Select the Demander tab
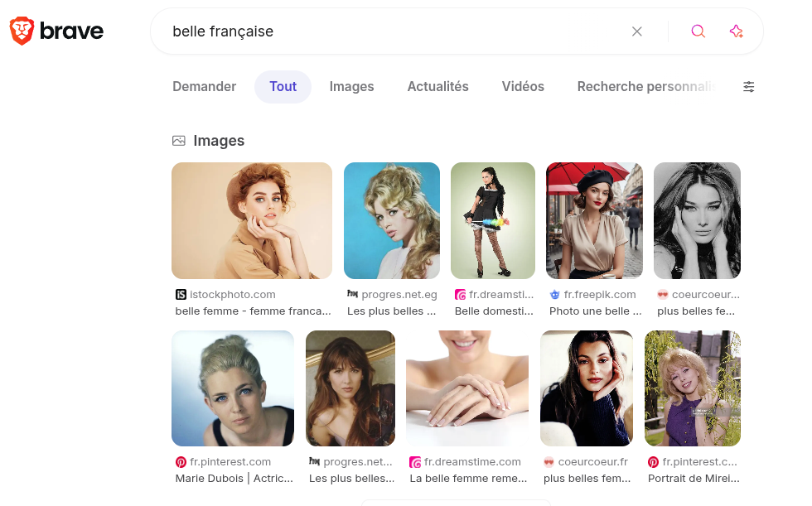Screen dimensions: 812x506 coord(204,87)
